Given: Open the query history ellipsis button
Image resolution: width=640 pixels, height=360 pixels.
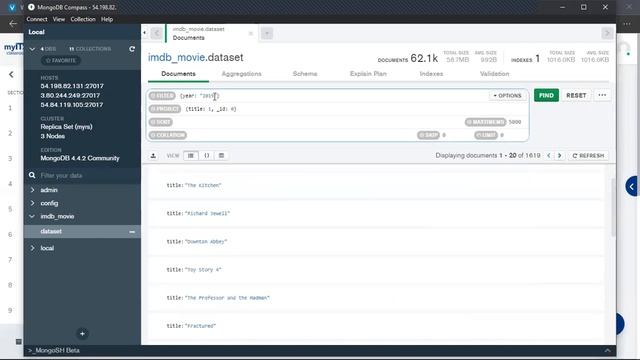Looking at the screenshot, I should click(x=602, y=95).
